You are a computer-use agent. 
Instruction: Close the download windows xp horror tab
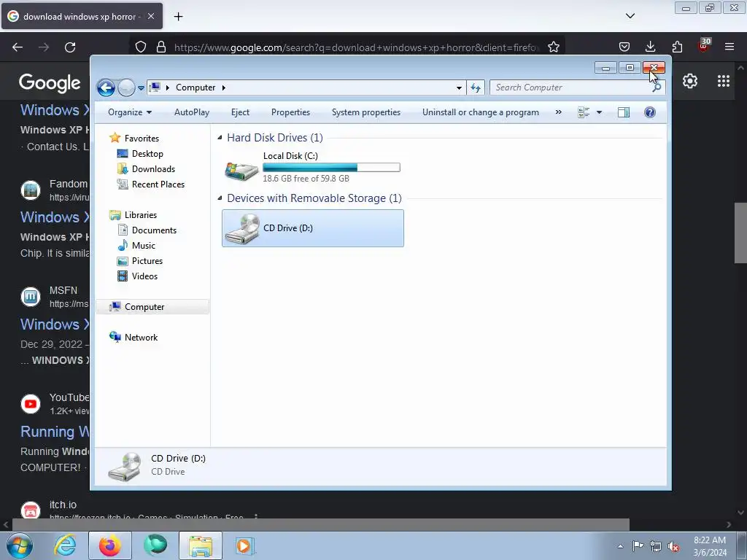pos(151,16)
